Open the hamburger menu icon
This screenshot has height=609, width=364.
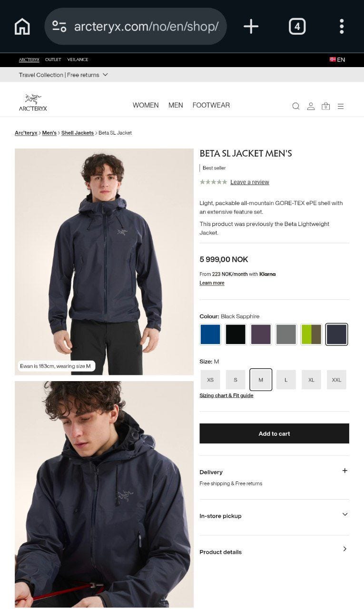point(341,106)
